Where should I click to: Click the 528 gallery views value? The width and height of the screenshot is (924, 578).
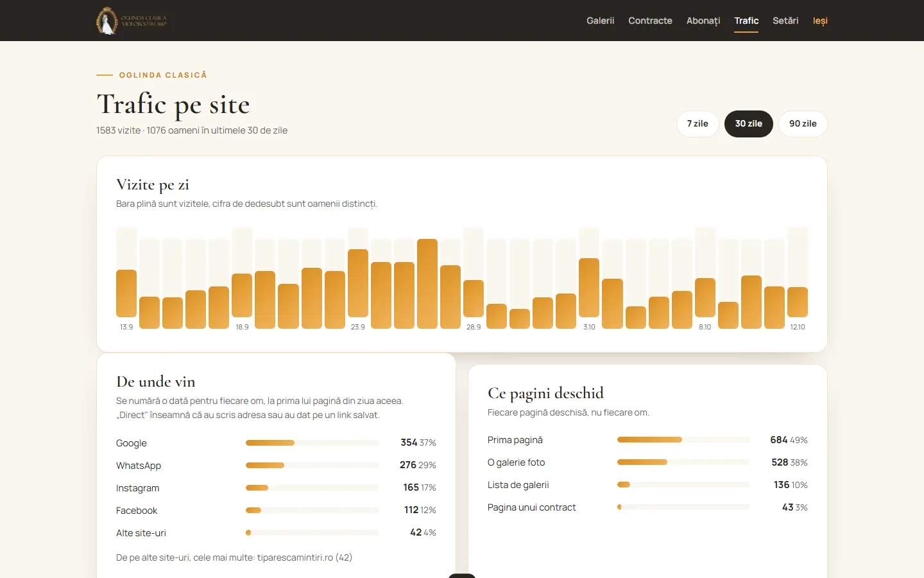click(x=780, y=462)
